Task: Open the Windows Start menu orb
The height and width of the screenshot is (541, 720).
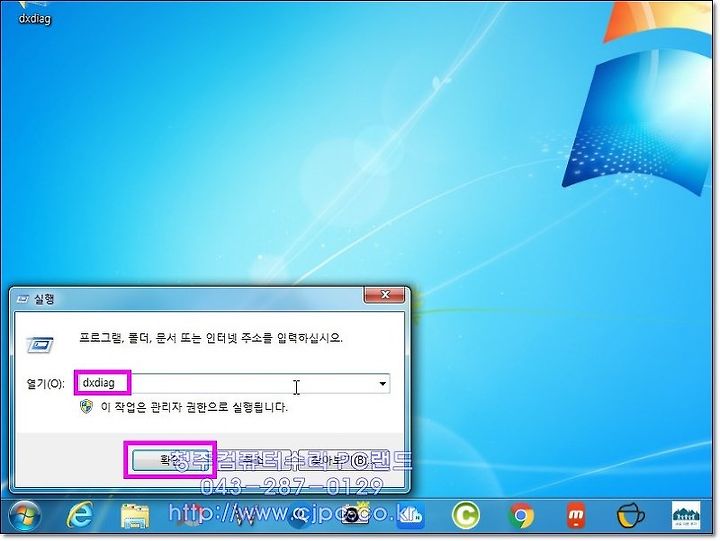Action: [x=25, y=515]
